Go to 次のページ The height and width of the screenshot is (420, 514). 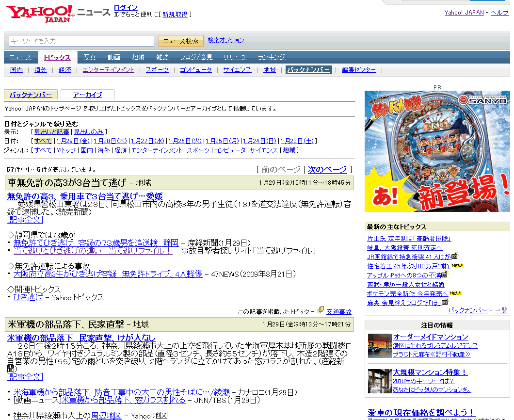(x=327, y=170)
